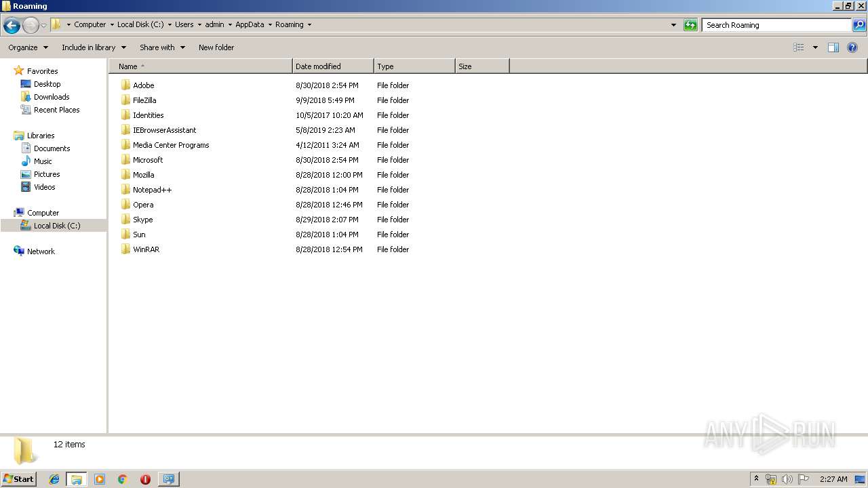Screen dimensions: 868x488
Task: Select the IEBrowserAssistant folder icon
Action: tap(125, 130)
